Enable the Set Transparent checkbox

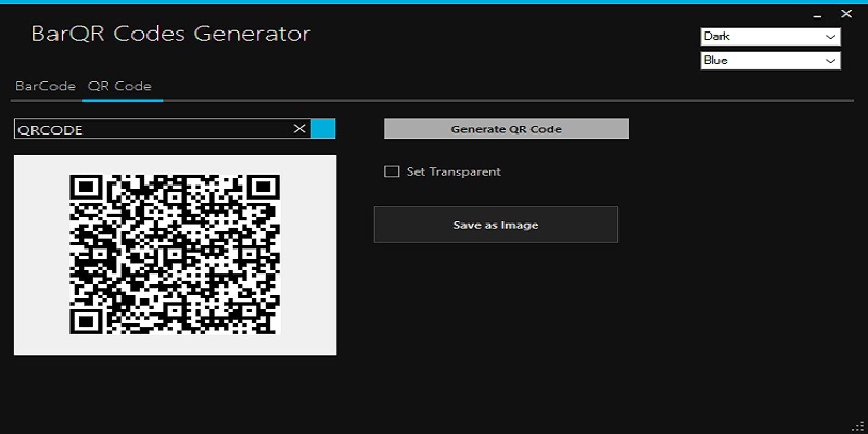click(x=392, y=171)
